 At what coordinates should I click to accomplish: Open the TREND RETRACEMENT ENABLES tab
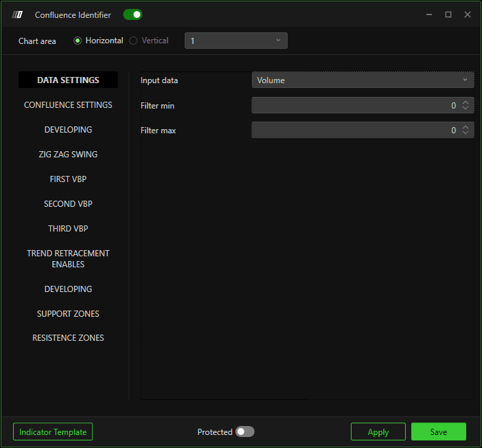click(x=68, y=259)
